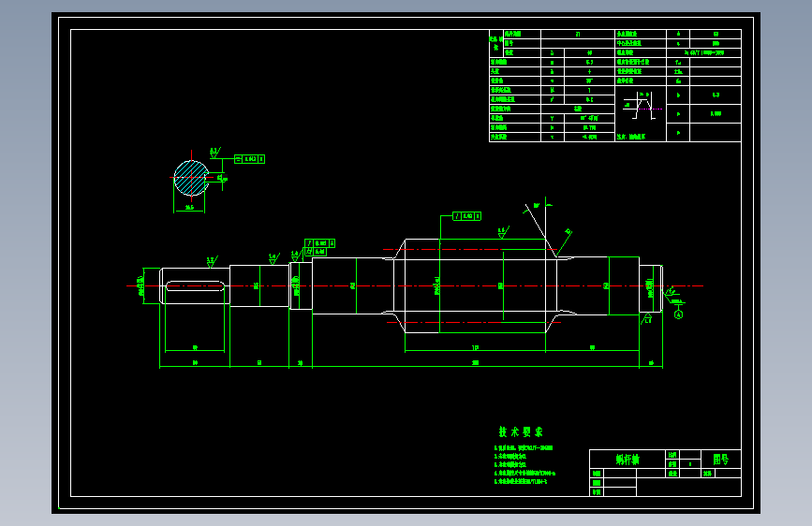Pick the long overall length dimension below worm

click(x=476, y=363)
